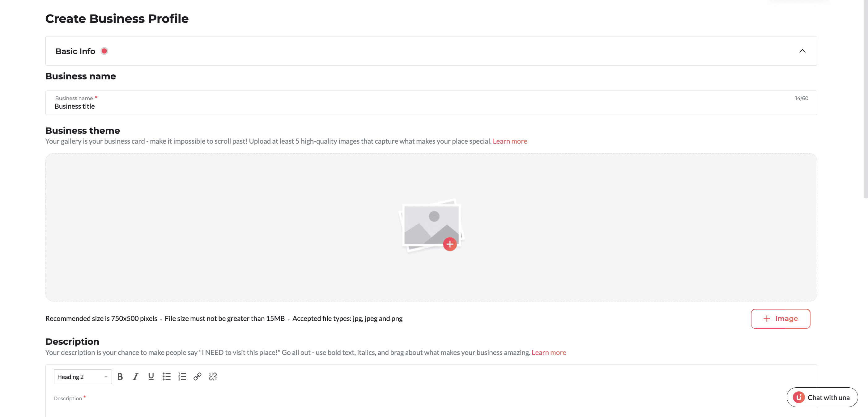Click the insert link icon
The image size is (868, 417).
pyautogui.click(x=198, y=377)
